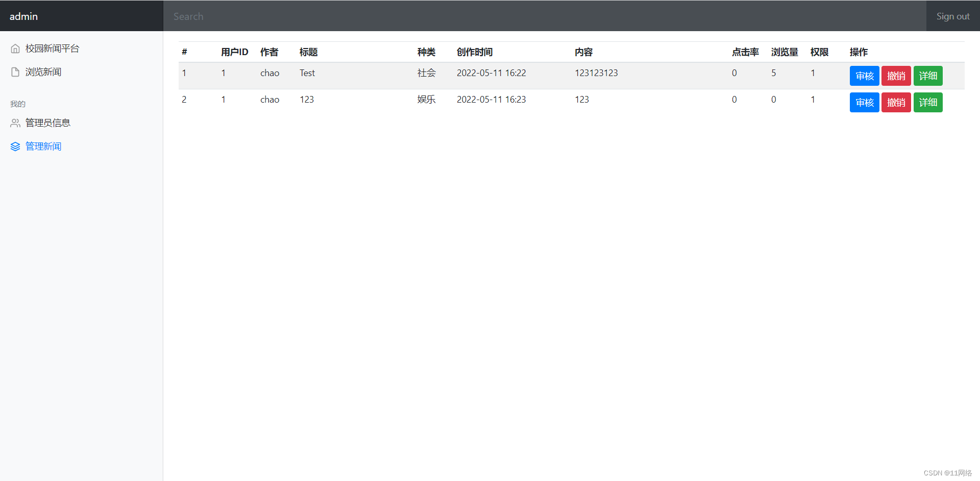Click the document icon beside 浏览新闻
Viewport: 980px width, 481px height.
pyautogui.click(x=15, y=72)
